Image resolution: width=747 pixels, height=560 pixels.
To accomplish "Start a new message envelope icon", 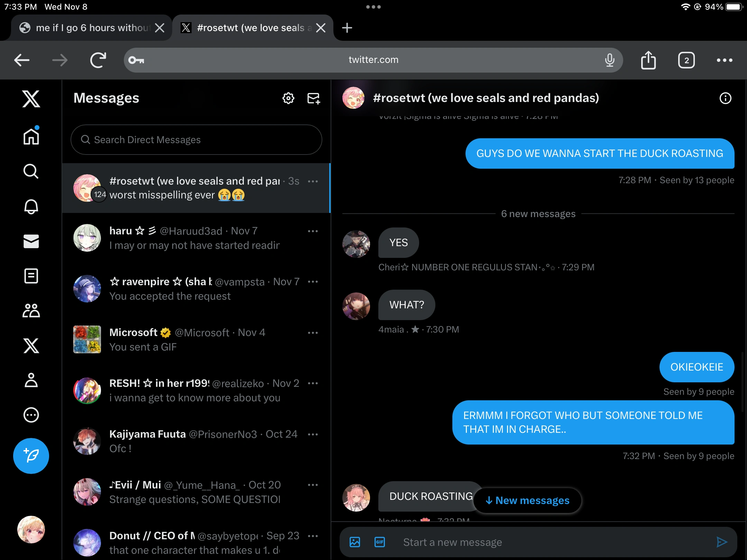I will [x=314, y=98].
